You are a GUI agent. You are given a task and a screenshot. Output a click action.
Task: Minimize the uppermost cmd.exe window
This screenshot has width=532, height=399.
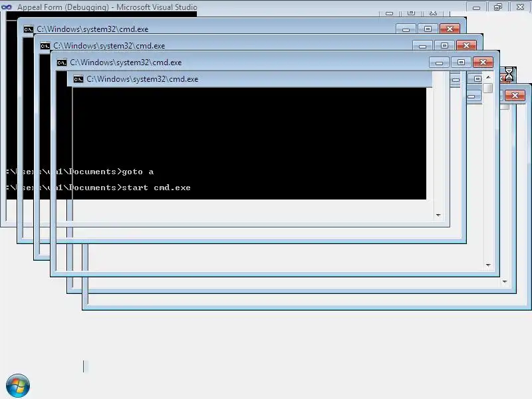click(406, 29)
